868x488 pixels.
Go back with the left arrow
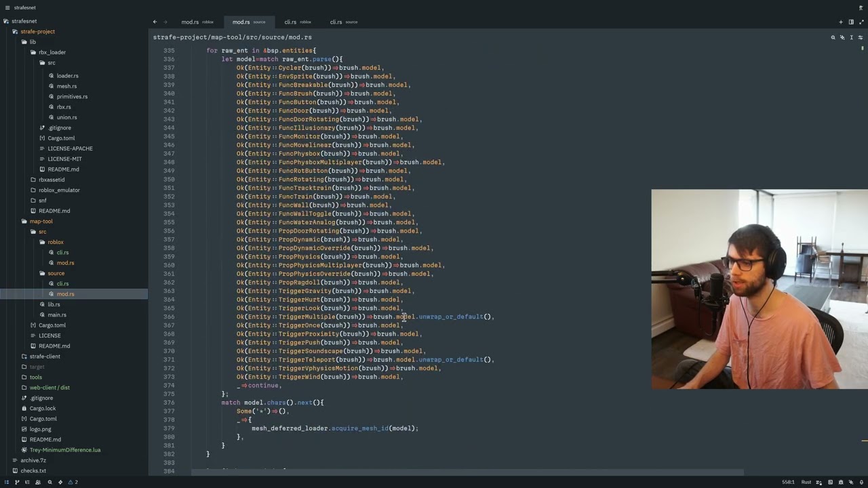(x=155, y=22)
